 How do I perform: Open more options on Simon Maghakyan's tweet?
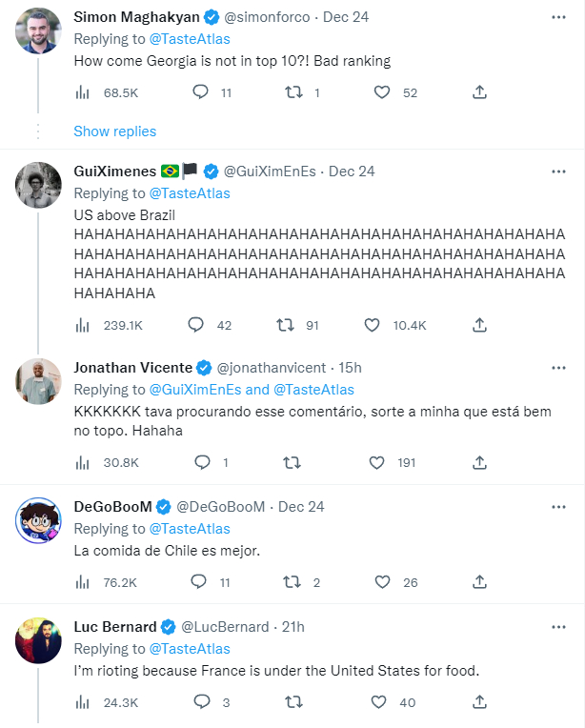558,17
